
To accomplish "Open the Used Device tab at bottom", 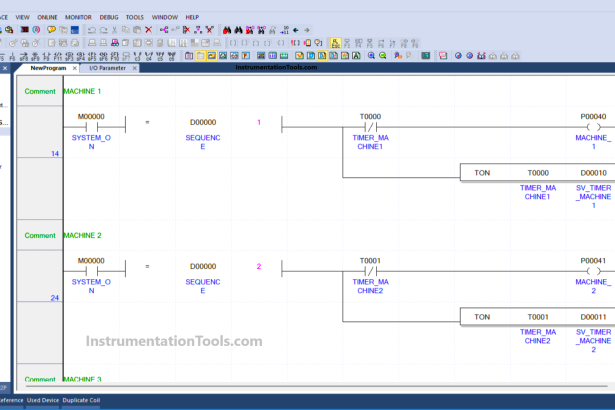I will tap(42, 400).
